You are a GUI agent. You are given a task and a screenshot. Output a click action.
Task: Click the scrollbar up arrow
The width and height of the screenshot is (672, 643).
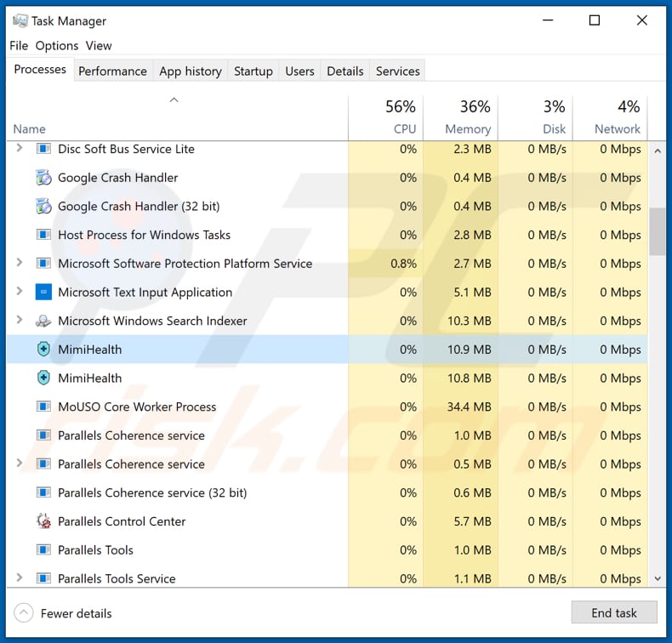click(x=658, y=151)
